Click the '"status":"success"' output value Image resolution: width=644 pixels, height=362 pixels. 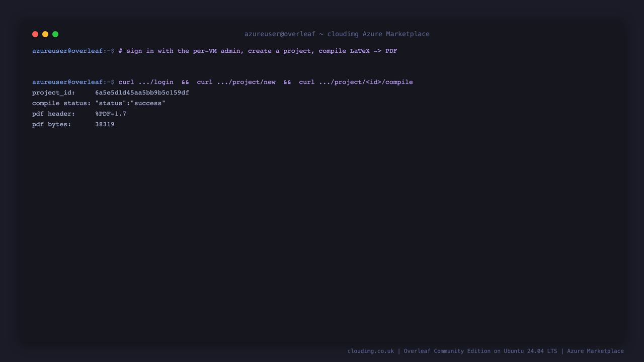click(130, 103)
